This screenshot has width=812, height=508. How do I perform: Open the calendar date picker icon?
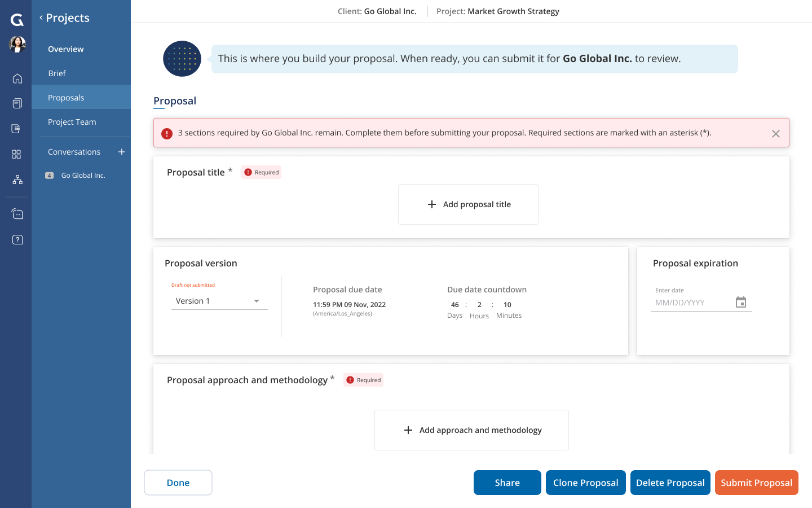coord(740,303)
